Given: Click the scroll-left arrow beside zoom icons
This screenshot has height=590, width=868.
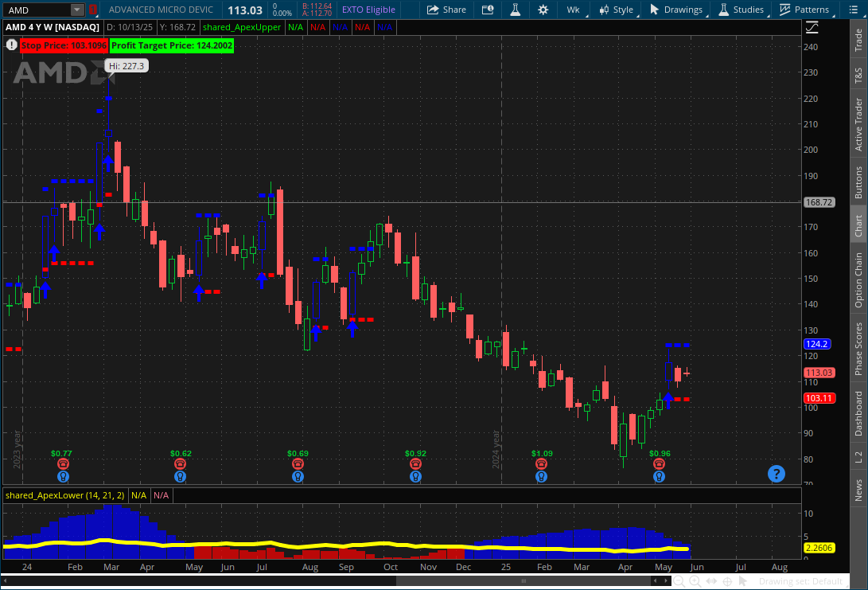Looking at the screenshot, I should [x=656, y=581].
